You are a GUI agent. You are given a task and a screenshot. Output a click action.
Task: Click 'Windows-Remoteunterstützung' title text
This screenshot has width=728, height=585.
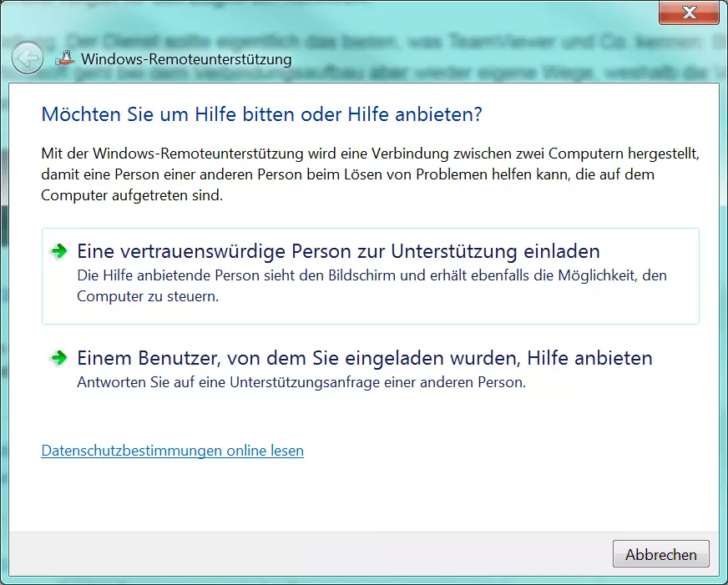[x=186, y=59]
